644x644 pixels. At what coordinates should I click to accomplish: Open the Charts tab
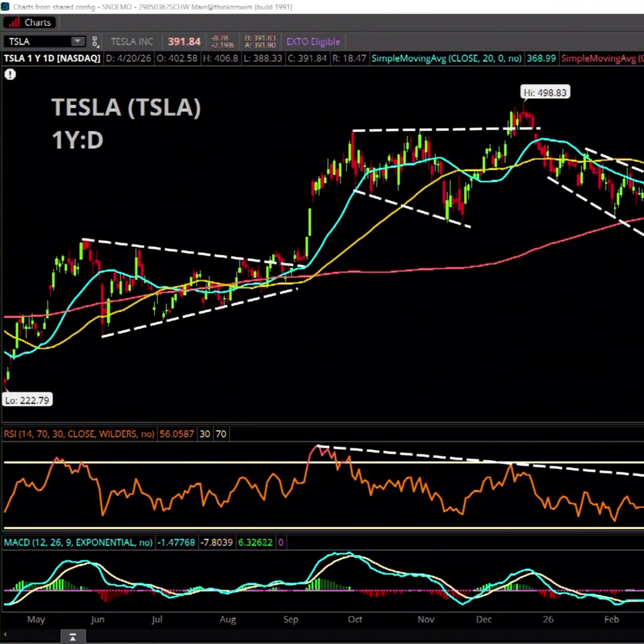(x=29, y=23)
